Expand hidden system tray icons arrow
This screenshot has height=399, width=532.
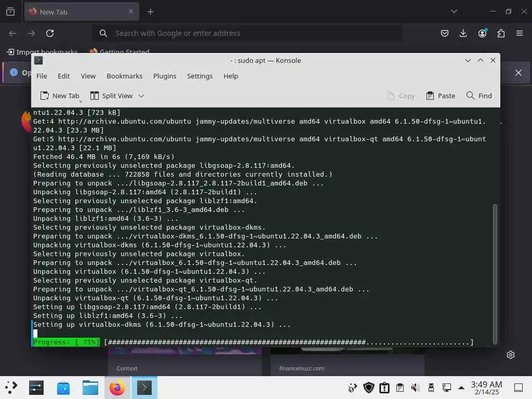coord(461,388)
